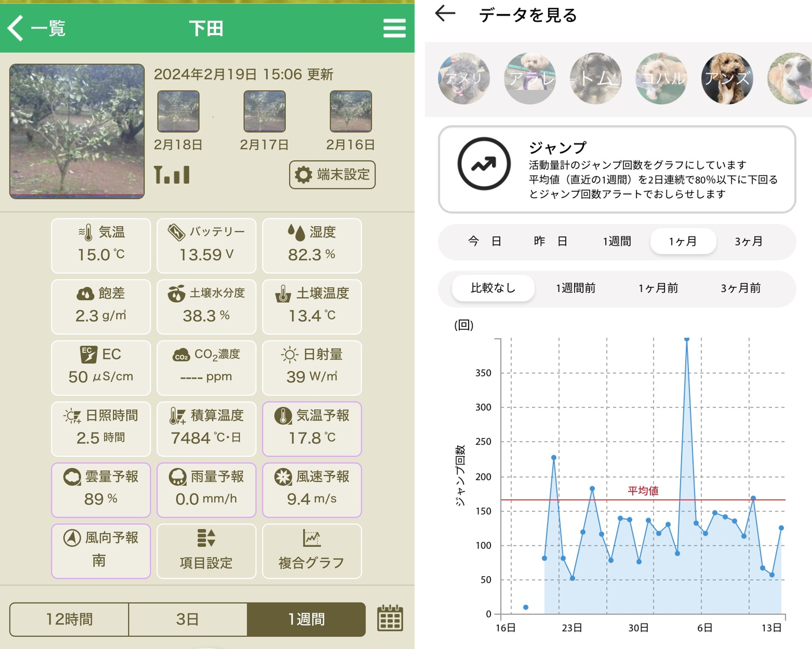The image size is (812, 649).
Task: Compare with 1週間前
Action: (576, 288)
